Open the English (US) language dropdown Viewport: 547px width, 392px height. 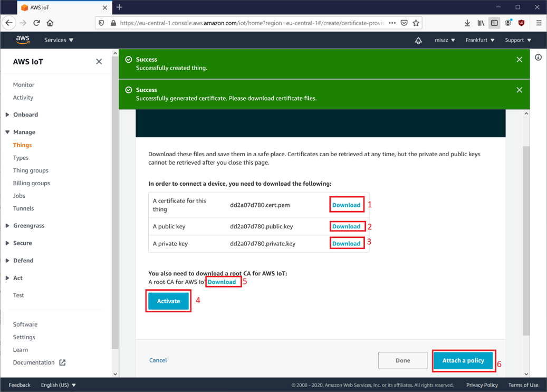pyautogui.click(x=58, y=385)
